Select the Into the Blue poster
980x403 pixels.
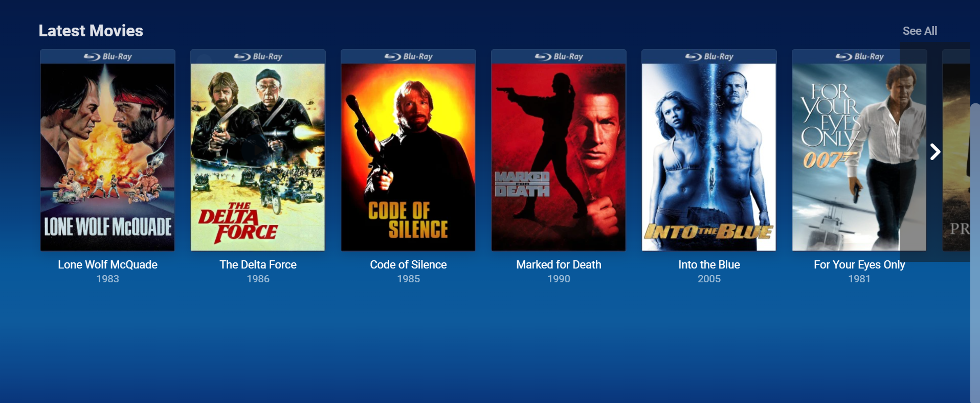(709, 157)
